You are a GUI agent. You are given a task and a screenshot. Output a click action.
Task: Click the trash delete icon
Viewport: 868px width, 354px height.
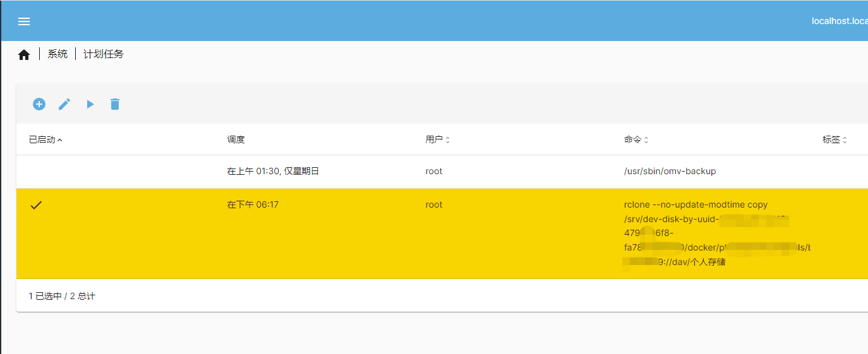click(x=114, y=104)
